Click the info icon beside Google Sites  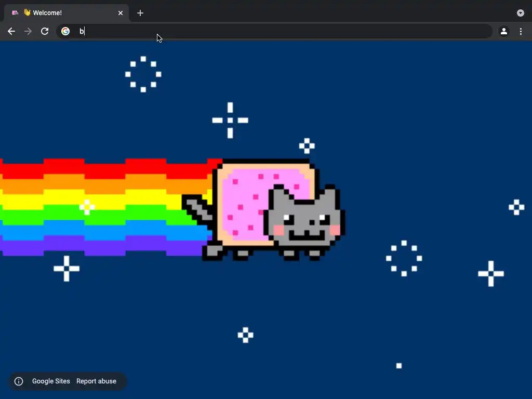(x=19, y=381)
